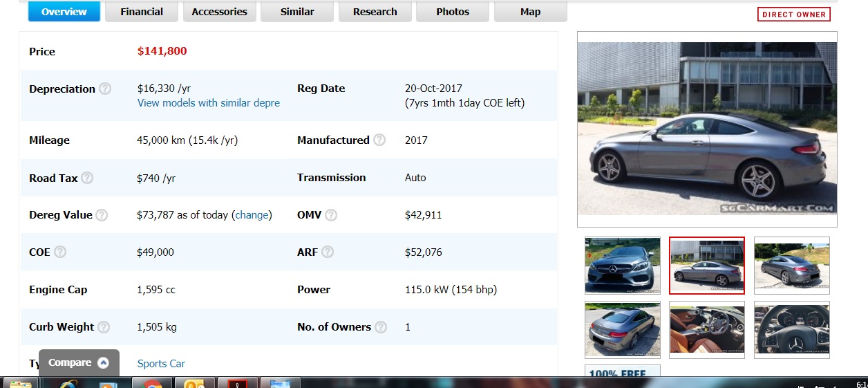Click the COE help question mark
The image size is (868, 388).
pos(60,252)
